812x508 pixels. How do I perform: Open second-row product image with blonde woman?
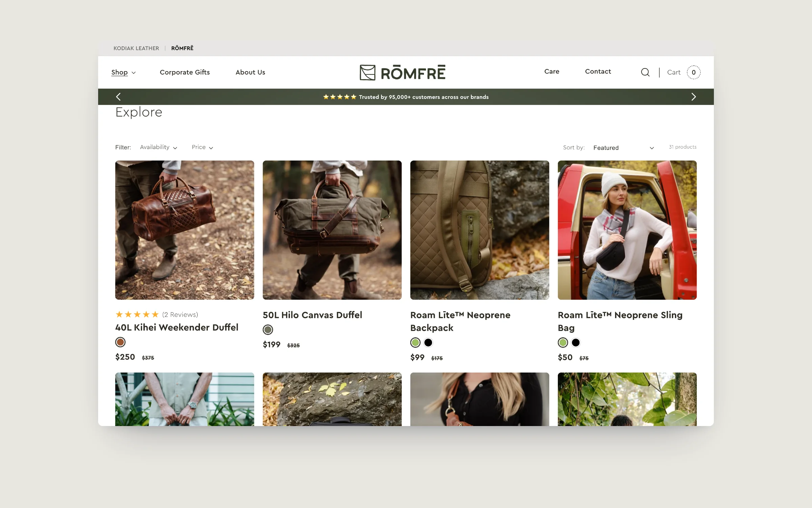coord(479,399)
